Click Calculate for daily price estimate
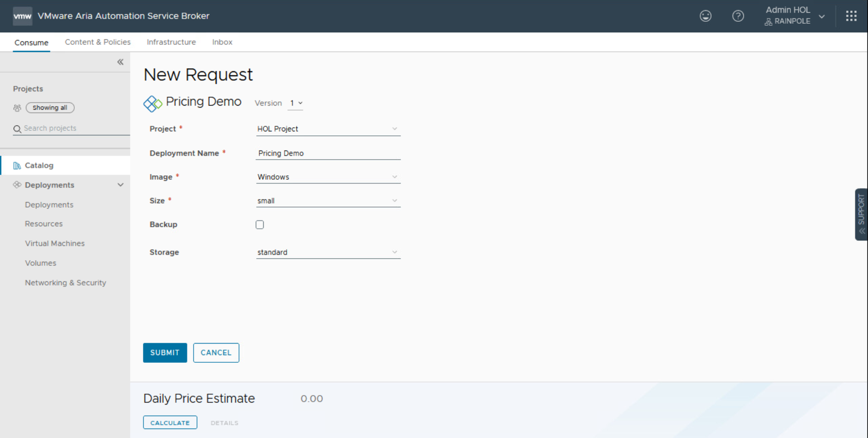The width and height of the screenshot is (868, 438). click(x=170, y=423)
